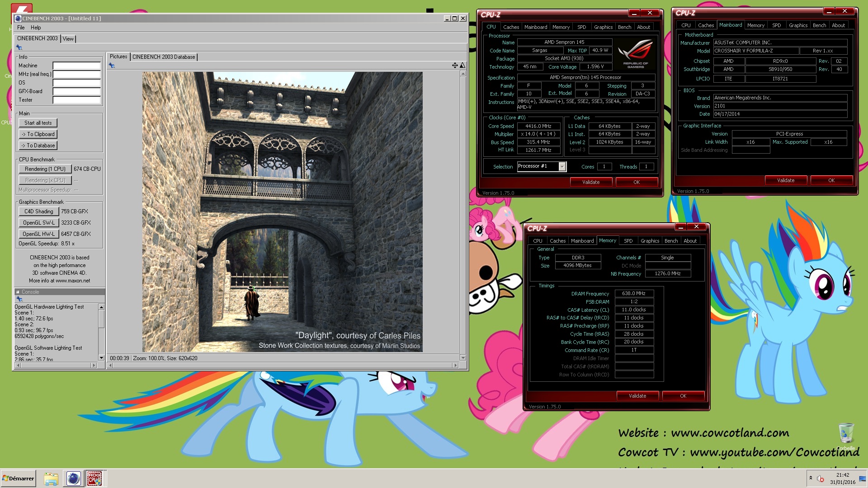868x488 pixels.
Task: Click the OS input field
Action: [76, 83]
